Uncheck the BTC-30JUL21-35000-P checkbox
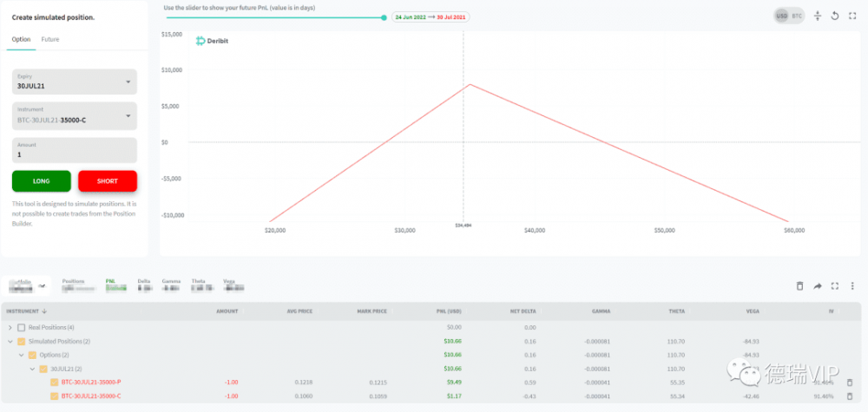868x412 pixels. coord(54,382)
